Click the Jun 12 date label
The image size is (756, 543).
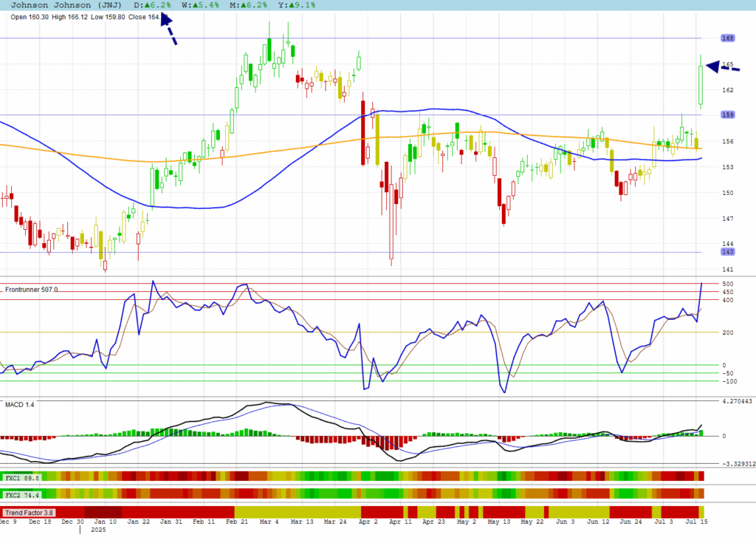tap(598, 522)
